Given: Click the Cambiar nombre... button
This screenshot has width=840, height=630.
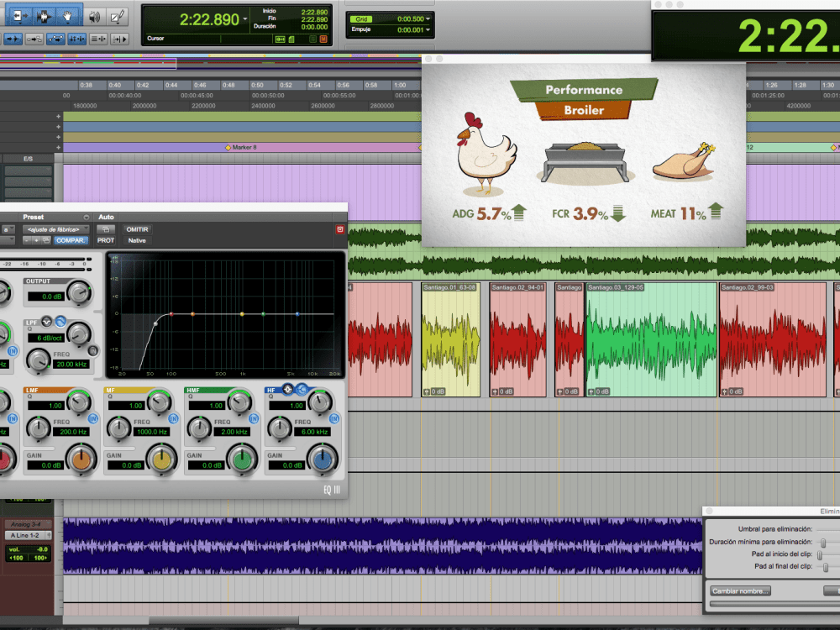Looking at the screenshot, I should [740, 591].
